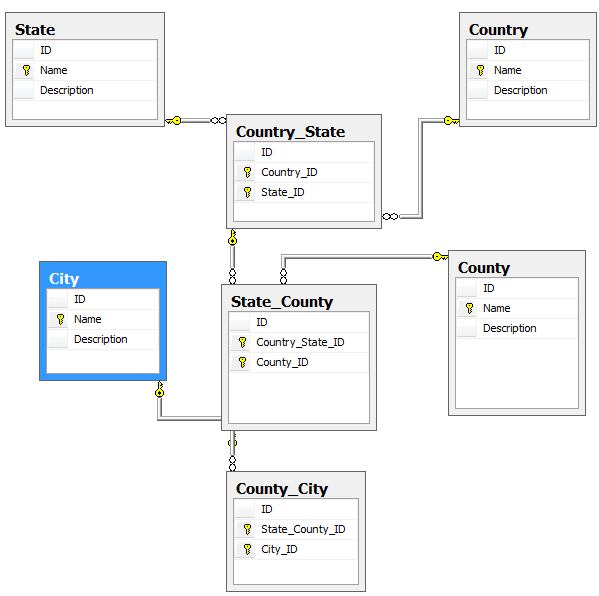Select the relationship key endpoint at County table

[x=440, y=256]
